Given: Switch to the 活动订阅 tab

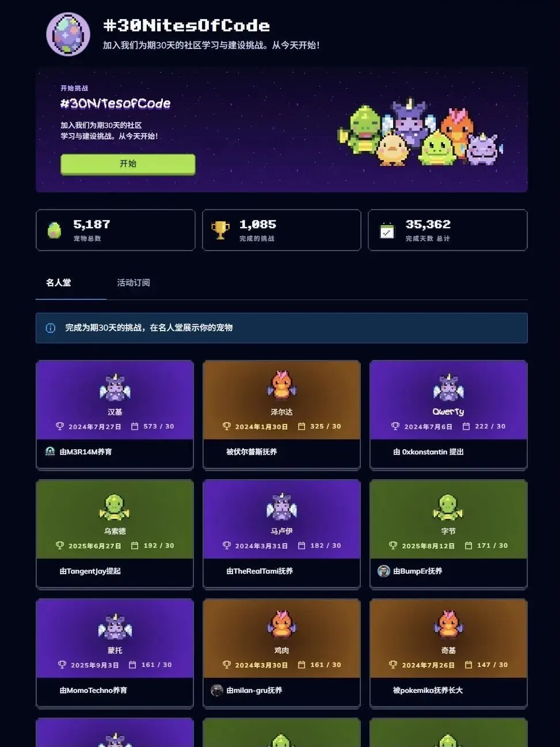Looking at the screenshot, I should pos(134,283).
